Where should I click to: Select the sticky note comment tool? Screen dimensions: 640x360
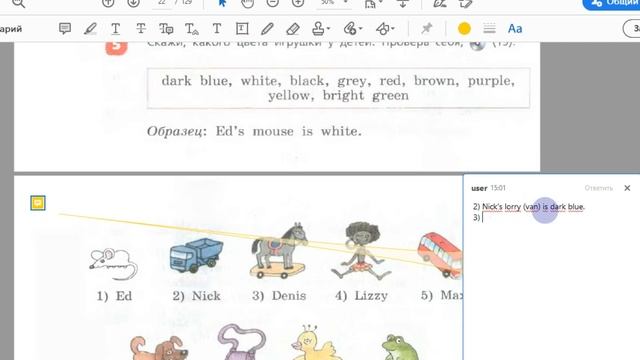click(65, 29)
